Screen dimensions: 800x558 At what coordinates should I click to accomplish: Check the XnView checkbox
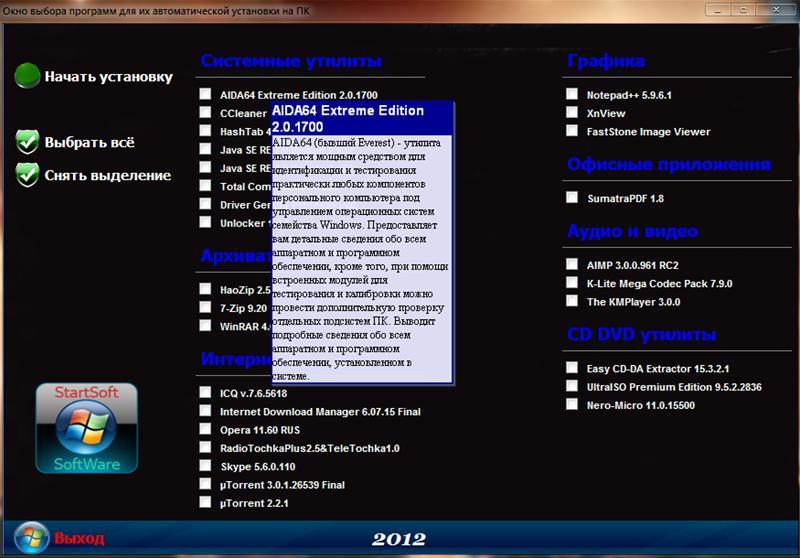(572, 113)
